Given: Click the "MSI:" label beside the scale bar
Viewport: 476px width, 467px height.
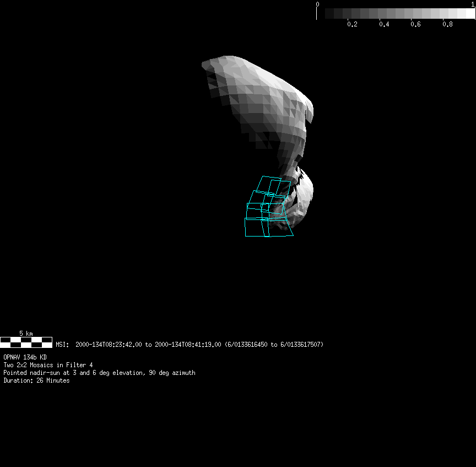Looking at the screenshot, I should 62,345.
